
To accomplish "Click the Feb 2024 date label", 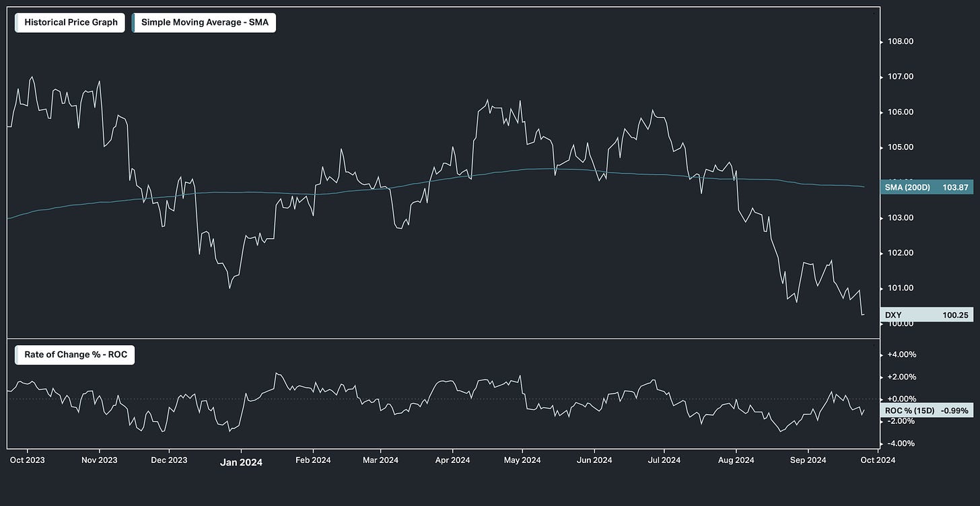I will (x=312, y=460).
